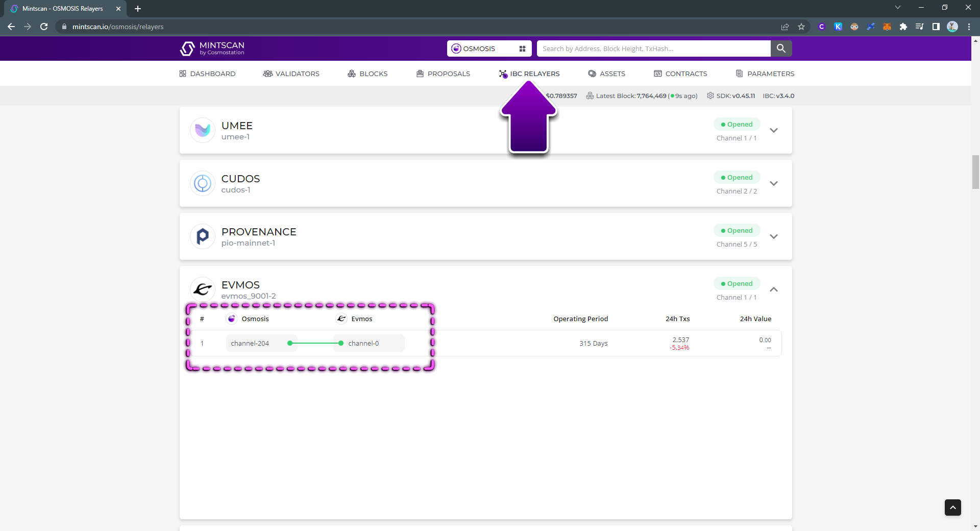Open the media control icon
This screenshot has height=531, width=980.
coord(920,27)
